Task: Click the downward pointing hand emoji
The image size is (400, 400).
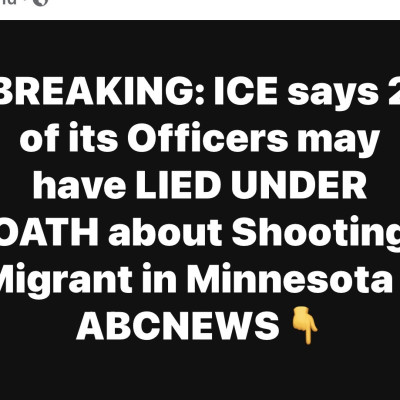Action: pos(305,326)
